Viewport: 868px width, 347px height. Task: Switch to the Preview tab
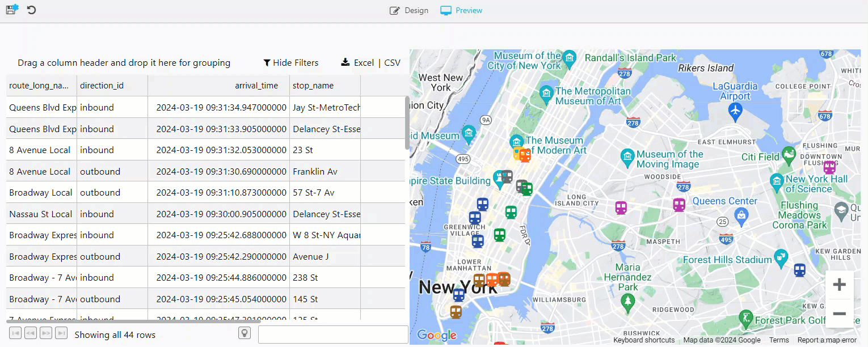pyautogui.click(x=461, y=11)
